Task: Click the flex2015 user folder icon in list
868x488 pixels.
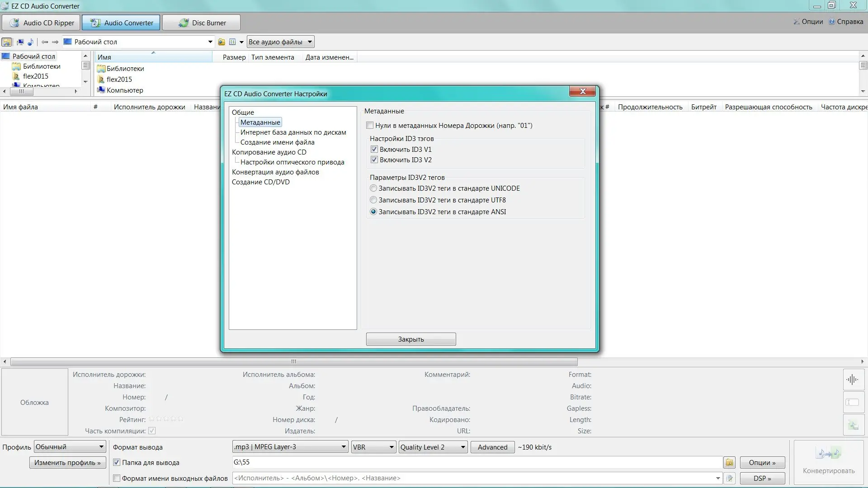Action: tap(101, 80)
